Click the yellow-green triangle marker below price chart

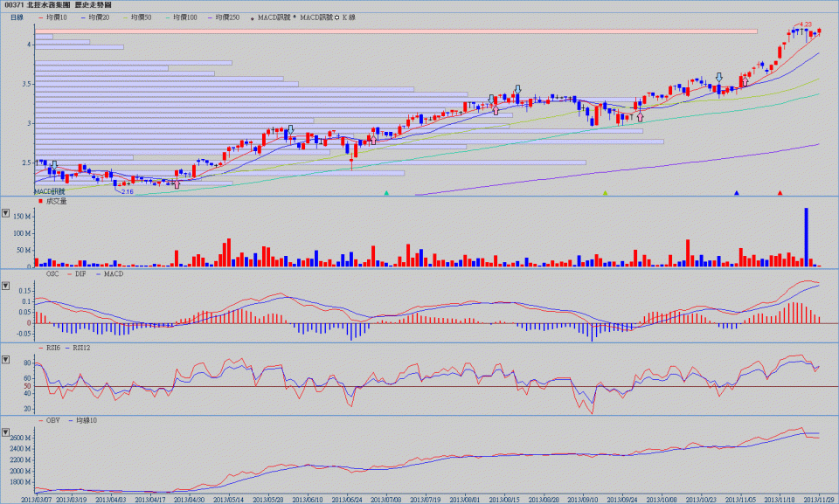click(x=605, y=192)
